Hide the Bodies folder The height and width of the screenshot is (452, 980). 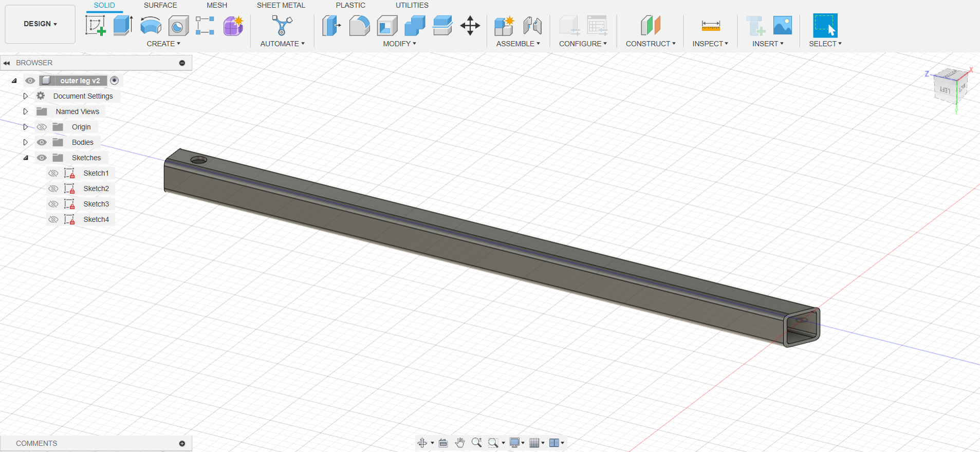[x=42, y=142]
